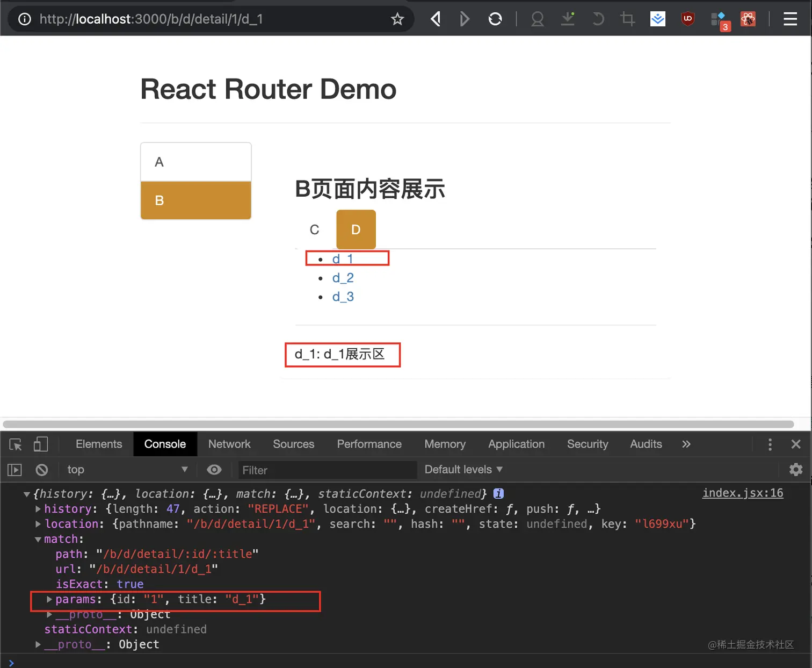Go back with the left arrow button
The height and width of the screenshot is (668, 812).
coord(436,19)
